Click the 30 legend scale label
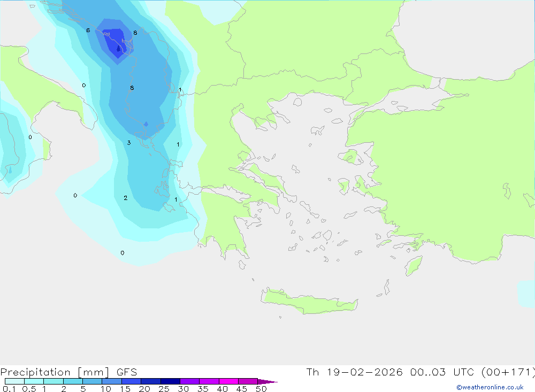 tap(184, 389)
